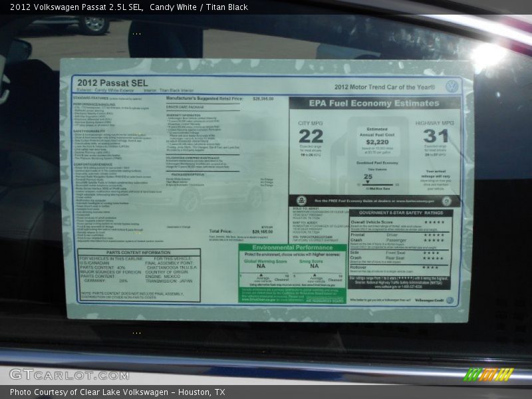
Task: Click the "2012 Passat SEL" heading
Action: point(112,82)
